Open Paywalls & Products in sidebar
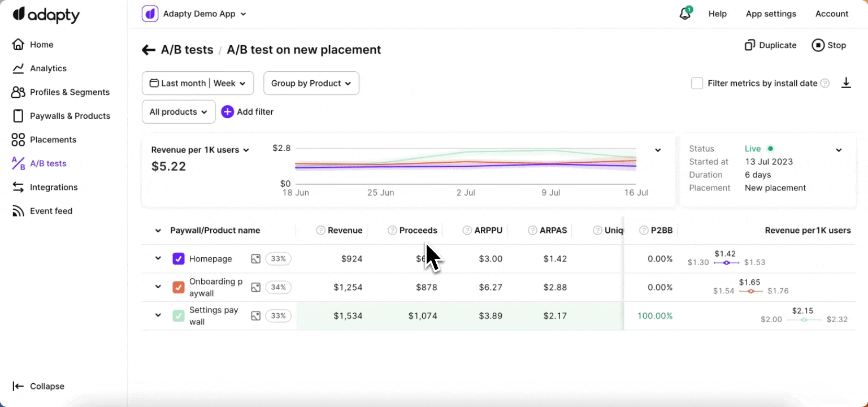The height and width of the screenshot is (407, 868). 70,116
